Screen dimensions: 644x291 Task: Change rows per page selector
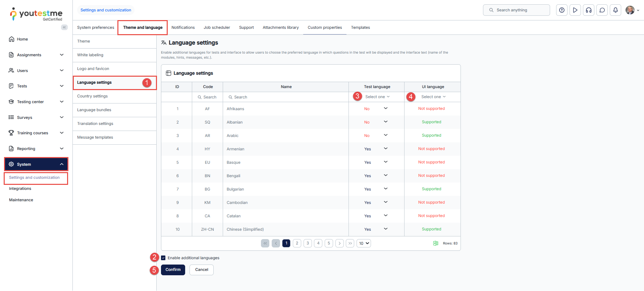[364, 243]
